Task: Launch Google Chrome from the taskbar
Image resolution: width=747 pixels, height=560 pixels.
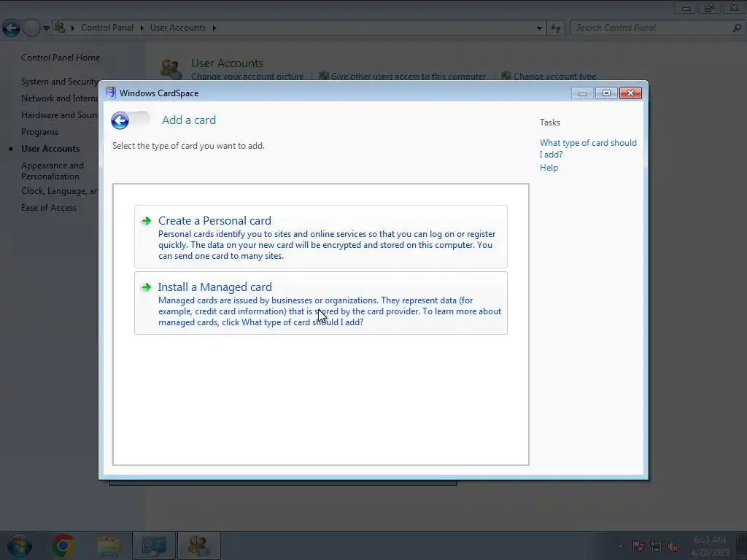Action: click(63, 545)
